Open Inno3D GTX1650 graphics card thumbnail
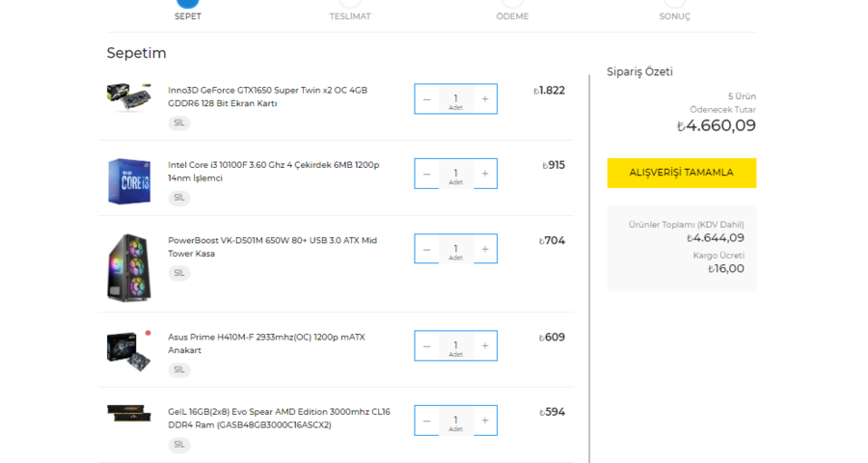 (129, 96)
